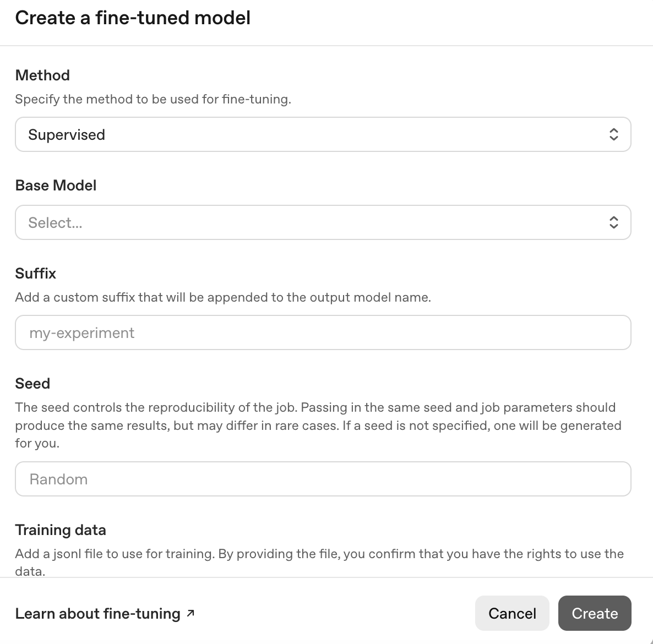653x644 pixels.
Task: Click the down stepper arrow in Supervised selector
Action: pyautogui.click(x=613, y=138)
